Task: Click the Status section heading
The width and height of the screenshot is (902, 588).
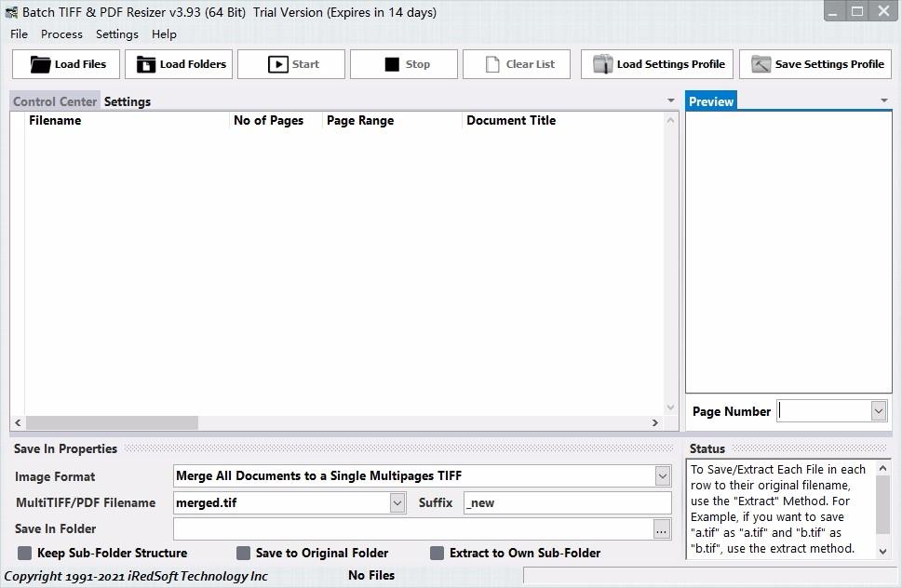Action: [x=707, y=448]
